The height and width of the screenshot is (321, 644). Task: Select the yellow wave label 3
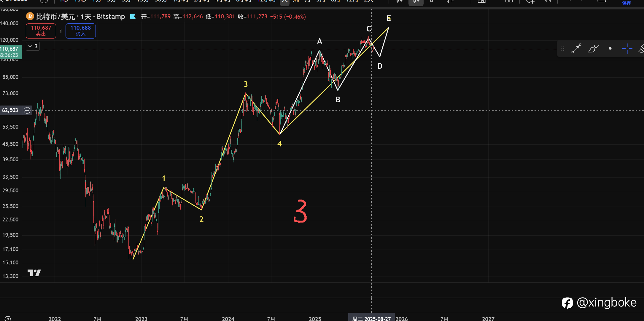tap(246, 84)
